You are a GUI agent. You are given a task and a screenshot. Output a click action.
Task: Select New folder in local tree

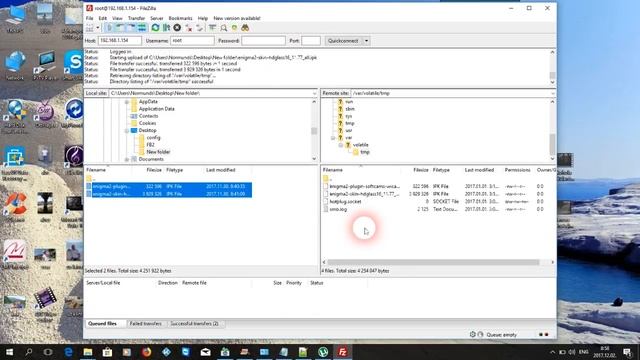click(x=158, y=152)
